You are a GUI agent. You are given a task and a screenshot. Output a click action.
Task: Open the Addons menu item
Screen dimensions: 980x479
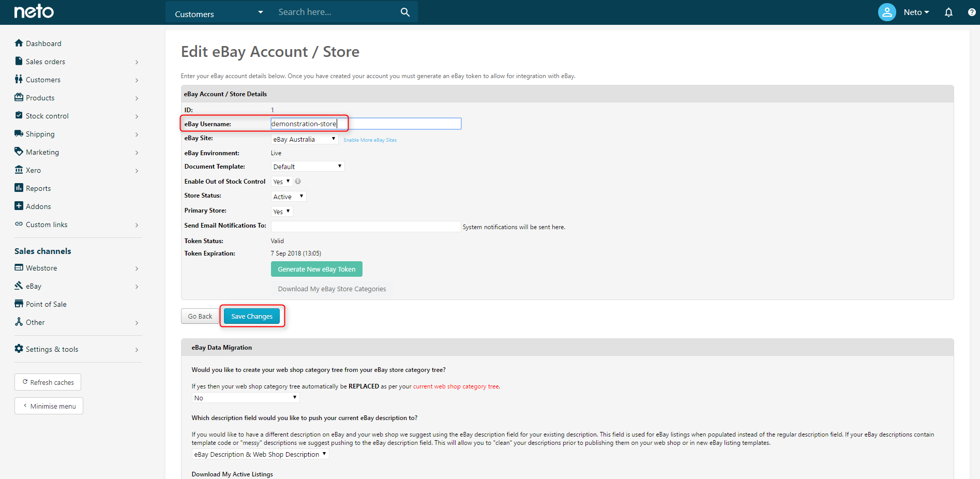coord(38,206)
